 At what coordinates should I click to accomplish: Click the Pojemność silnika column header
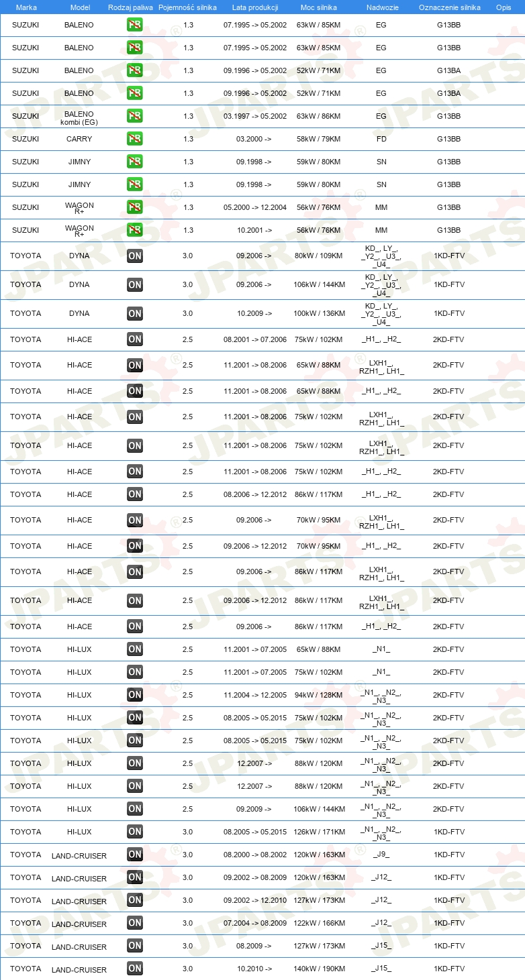188,7
